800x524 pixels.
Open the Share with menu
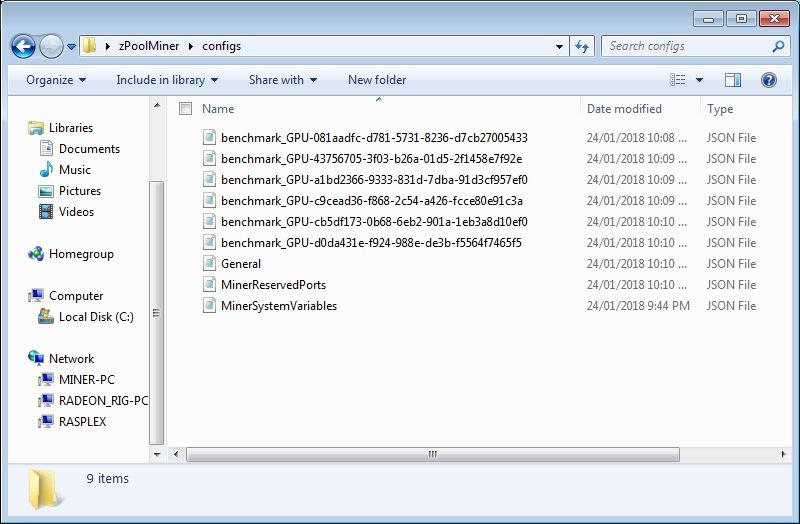tap(283, 80)
